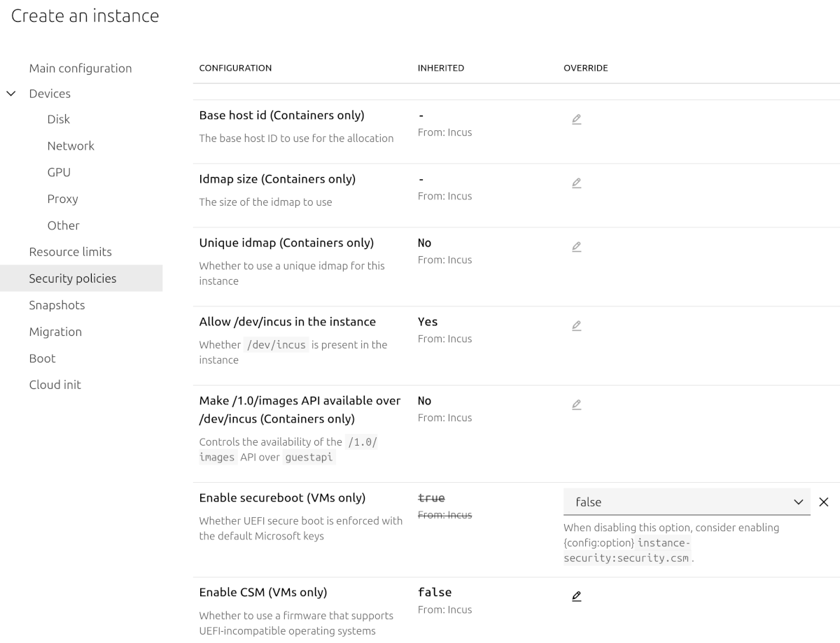Clear the Enable secureboot override
Screen dimensions: 840x643
(823, 502)
